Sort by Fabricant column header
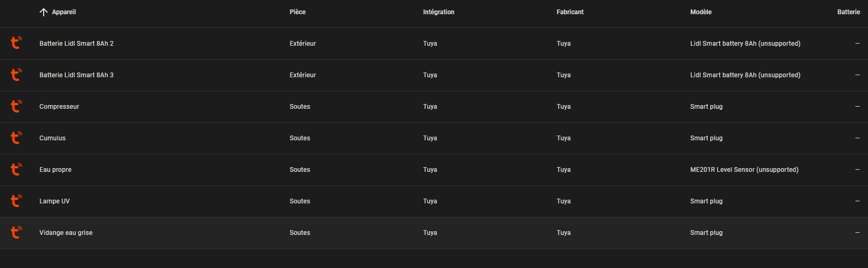The width and height of the screenshot is (868, 268). point(570,12)
